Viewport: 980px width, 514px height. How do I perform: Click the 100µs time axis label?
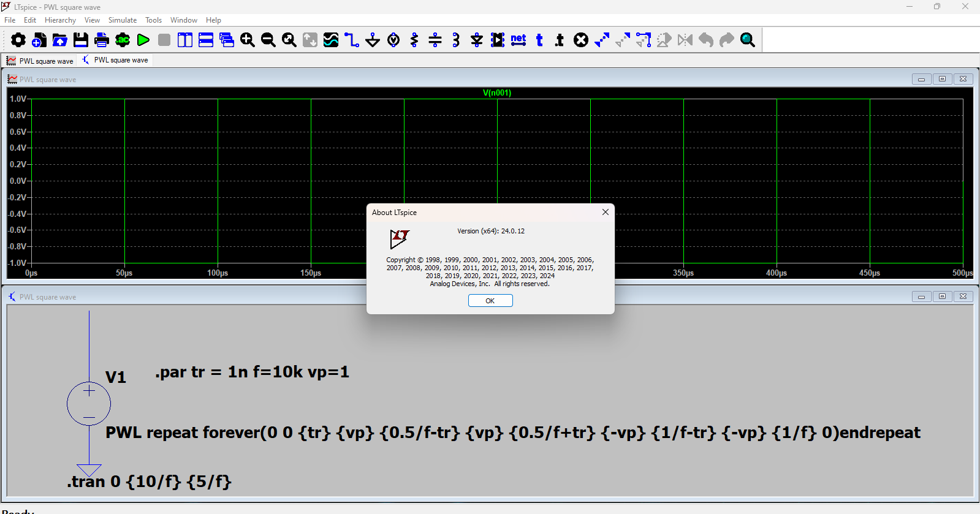218,273
